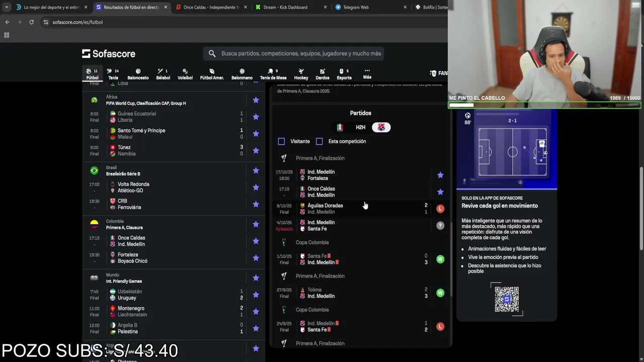Toggle favorite star for Túnez vs Namibia
644x362 pixels.
(x=256, y=150)
